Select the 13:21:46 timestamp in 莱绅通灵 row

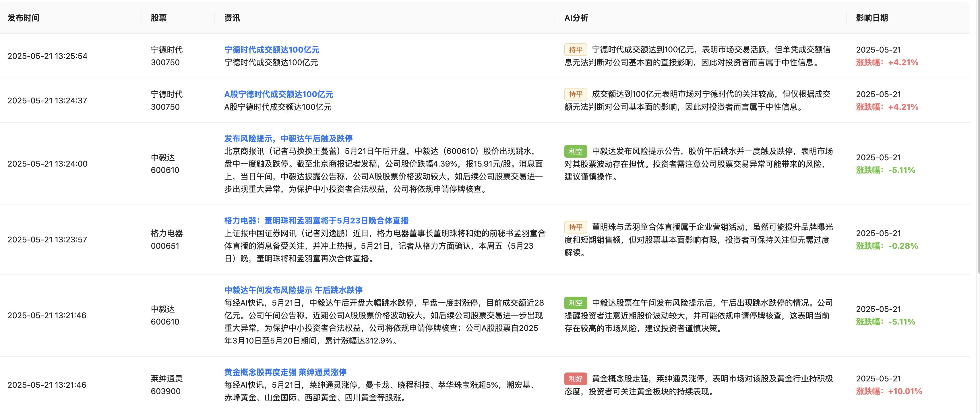coord(47,385)
